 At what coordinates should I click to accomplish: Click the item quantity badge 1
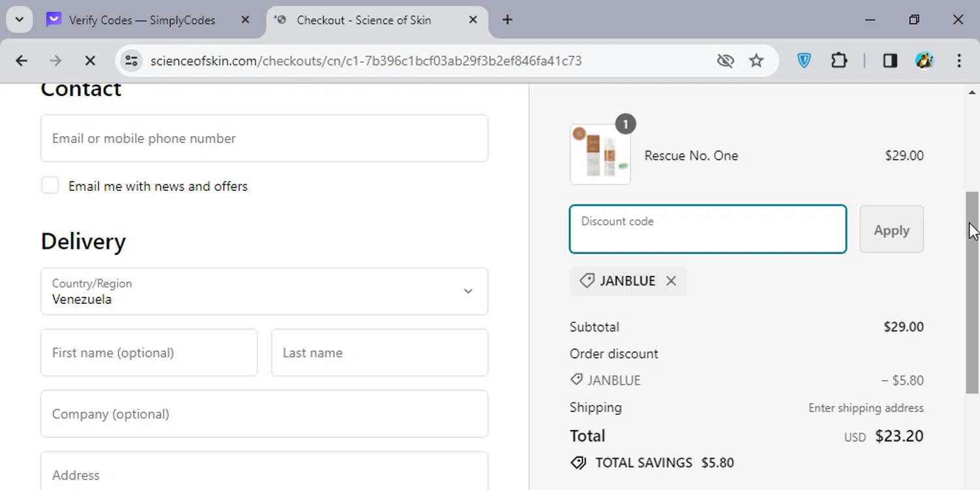pos(625,124)
